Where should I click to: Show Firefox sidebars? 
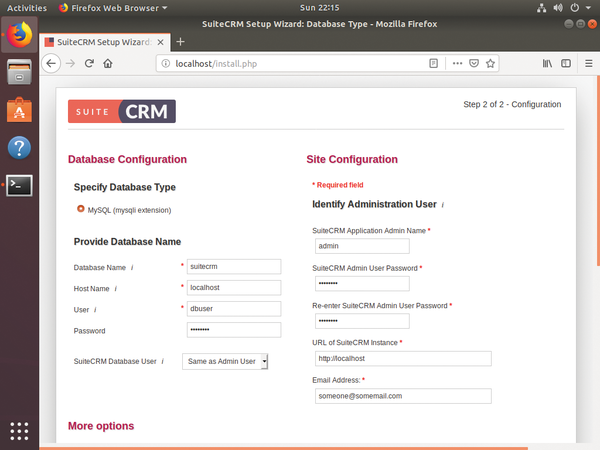point(566,64)
